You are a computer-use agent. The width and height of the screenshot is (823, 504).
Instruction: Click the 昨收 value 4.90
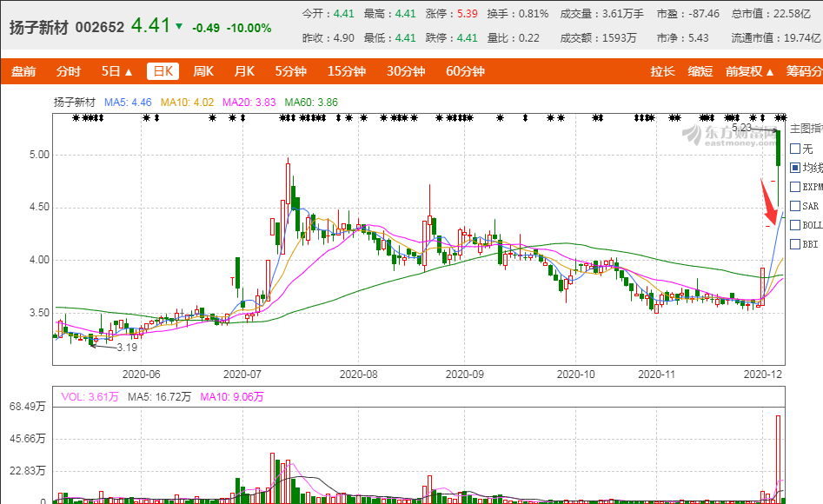tap(344, 38)
